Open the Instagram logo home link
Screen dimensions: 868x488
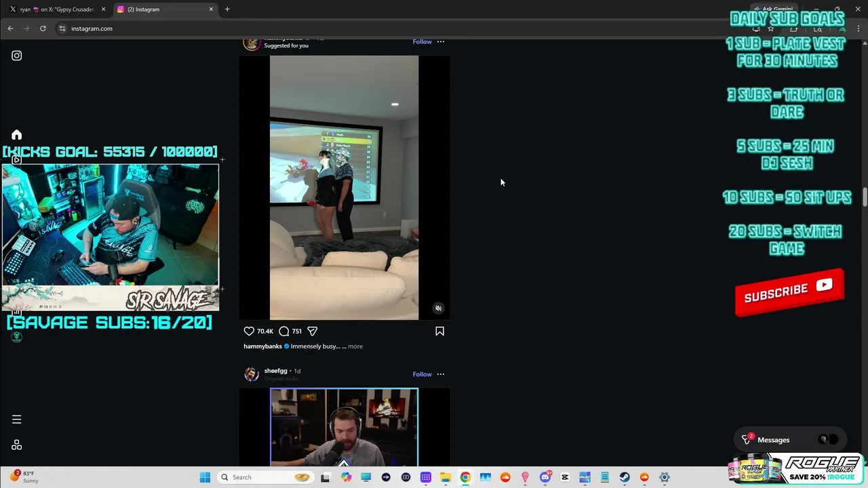click(x=17, y=56)
